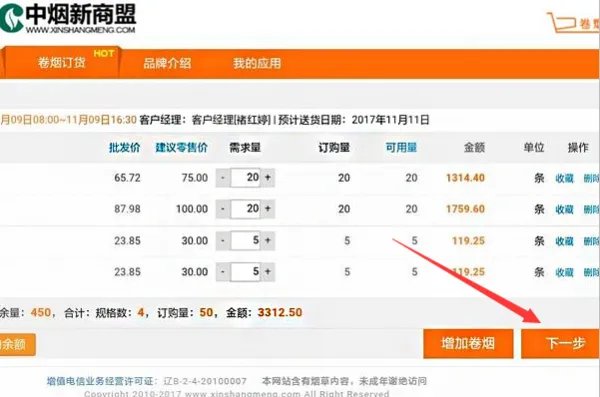Viewport: 600px width, 397px height.
Task: Click the 建议零售价 column header
Action: coord(181,147)
